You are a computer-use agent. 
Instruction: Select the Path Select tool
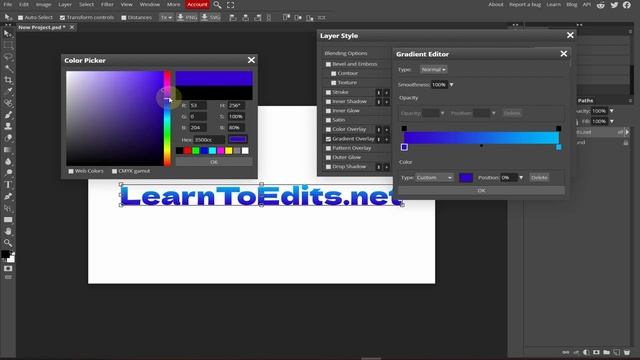point(8,208)
